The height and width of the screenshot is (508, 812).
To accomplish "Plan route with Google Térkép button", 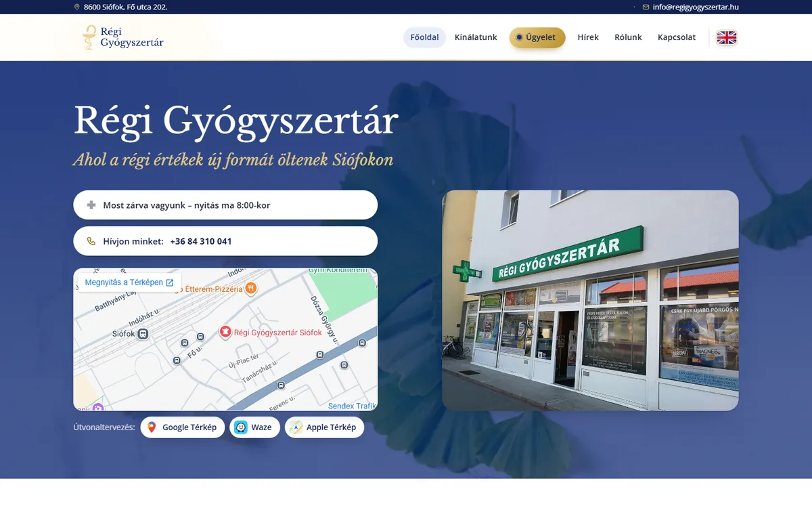I will [x=183, y=427].
